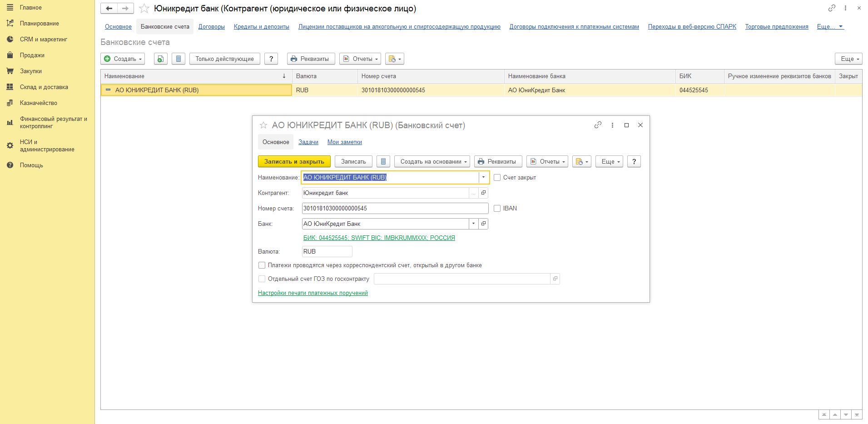Select the Банковские счета tab

(165, 27)
